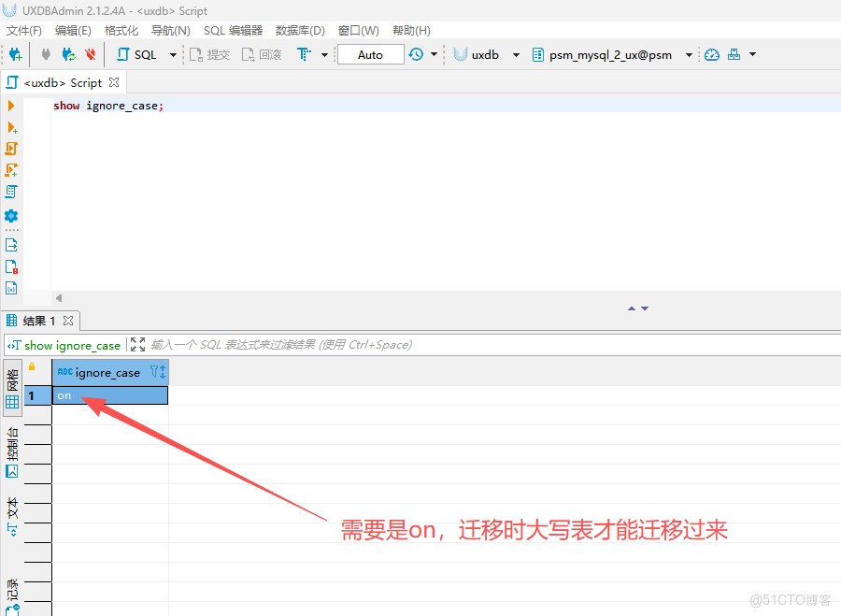This screenshot has width=841, height=616.
Task: Execute the SQL statement with the orange arrow
Action: [11, 106]
